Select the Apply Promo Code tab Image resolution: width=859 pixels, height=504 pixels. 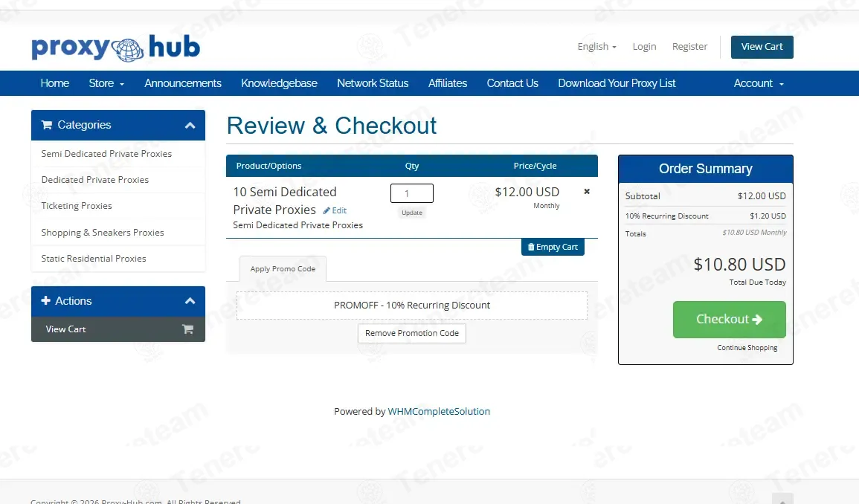point(283,269)
